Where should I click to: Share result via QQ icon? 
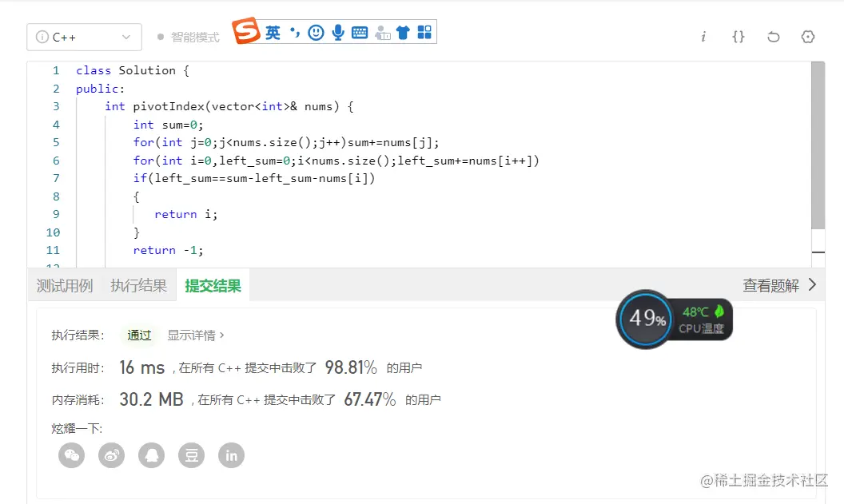point(151,455)
